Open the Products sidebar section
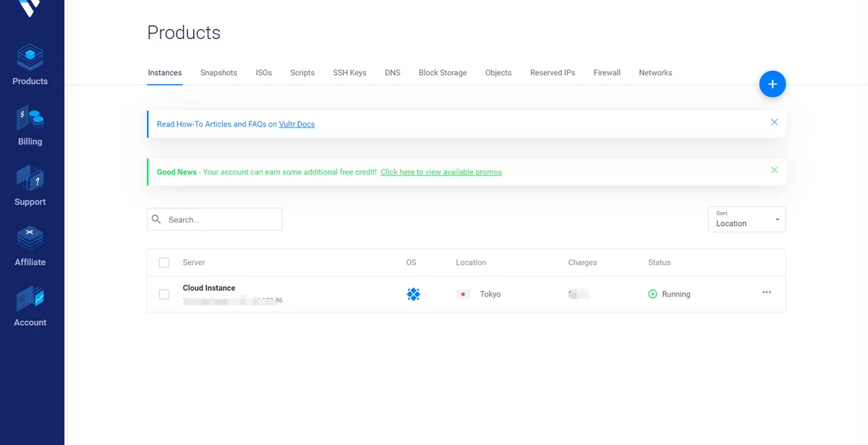Viewport: 868px width, 445px height. (30, 65)
